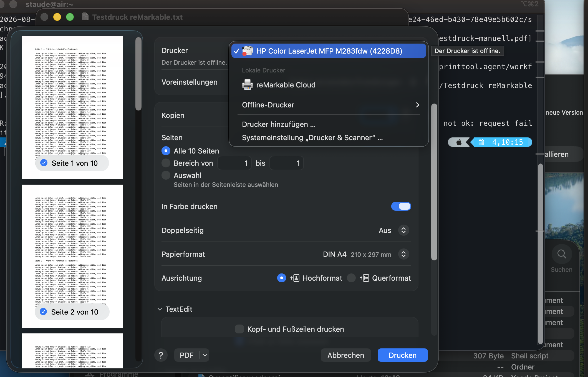
Task: Select HP Color LaserJet MFP M283fdw printer
Action: [x=329, y=51]
